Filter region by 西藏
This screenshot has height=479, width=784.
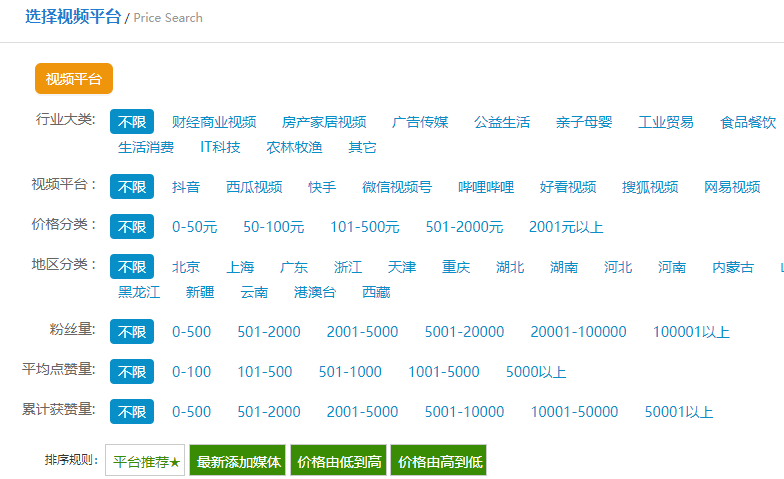376,292
